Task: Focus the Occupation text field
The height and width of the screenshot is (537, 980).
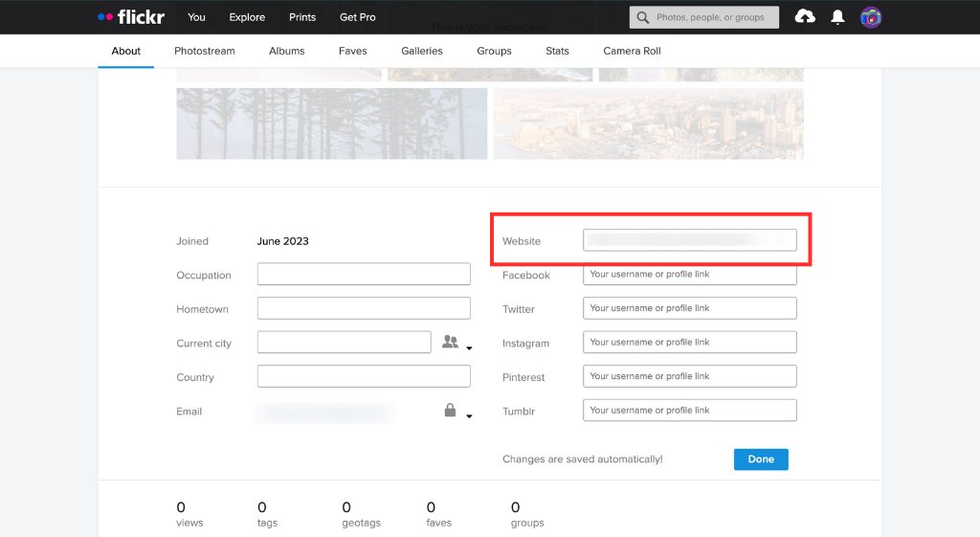Action: 364,275
